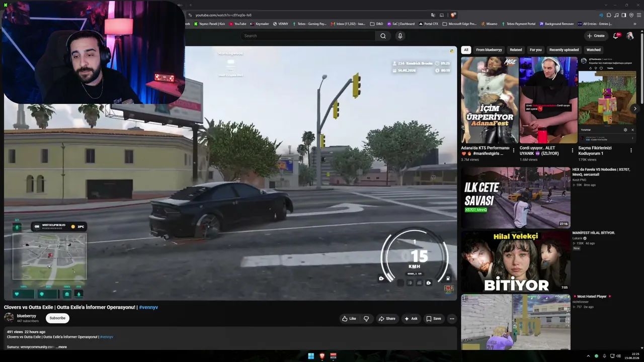
Task: Open menu for Cordi uyuyor short
Action: [572, 150]
